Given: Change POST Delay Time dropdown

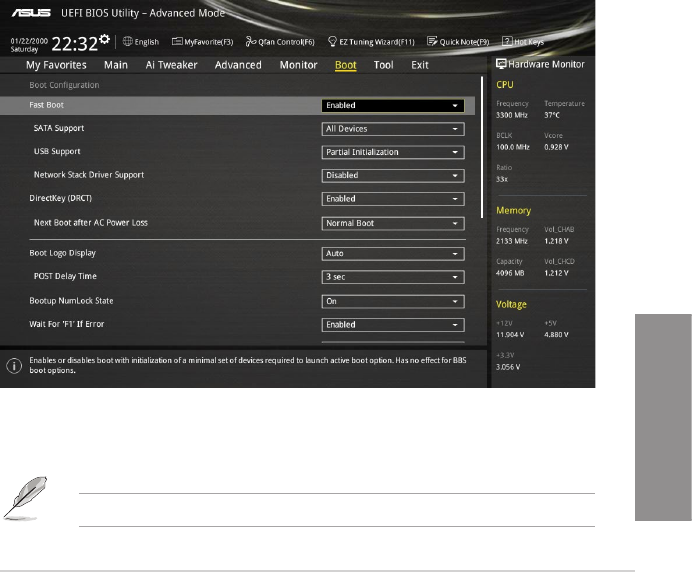Looking at the screenshot, I should click(393, 277).
